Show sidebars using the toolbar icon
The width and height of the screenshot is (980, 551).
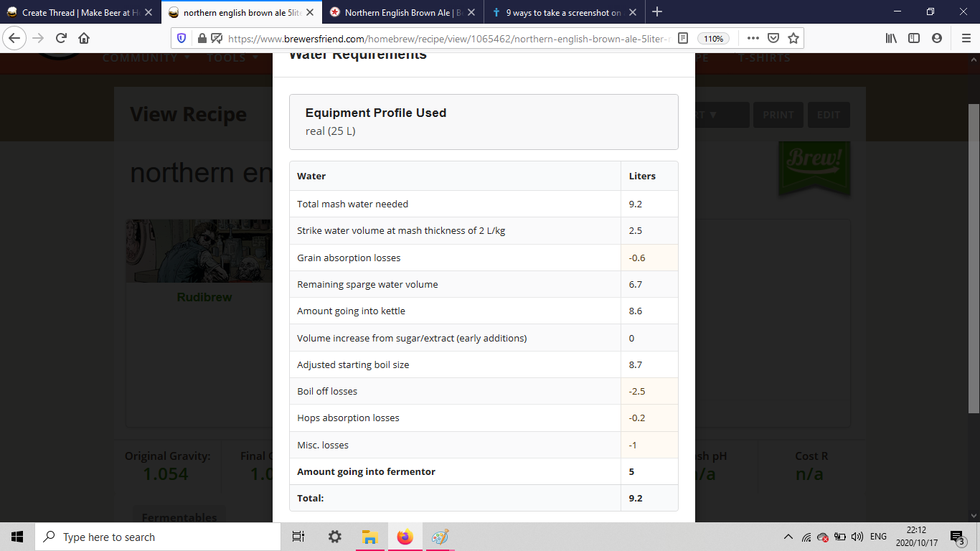914,38
